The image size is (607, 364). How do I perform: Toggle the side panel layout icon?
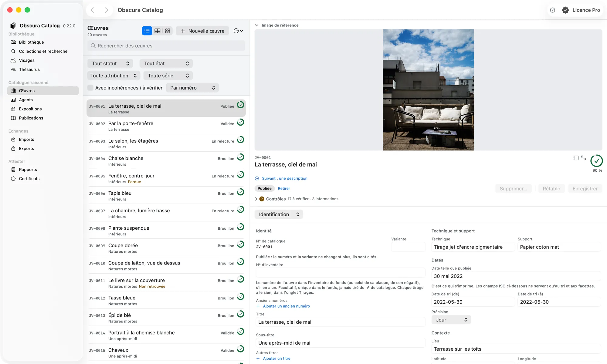click(575, 158)
